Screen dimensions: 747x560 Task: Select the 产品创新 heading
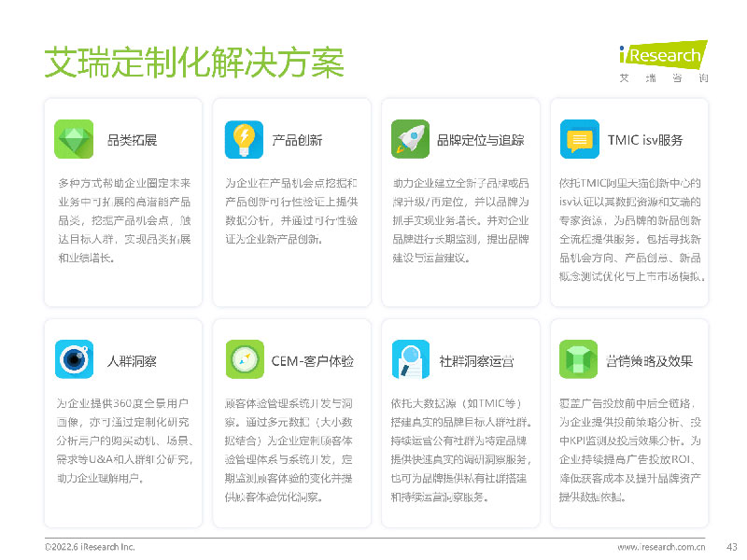(x=297, y=140)
